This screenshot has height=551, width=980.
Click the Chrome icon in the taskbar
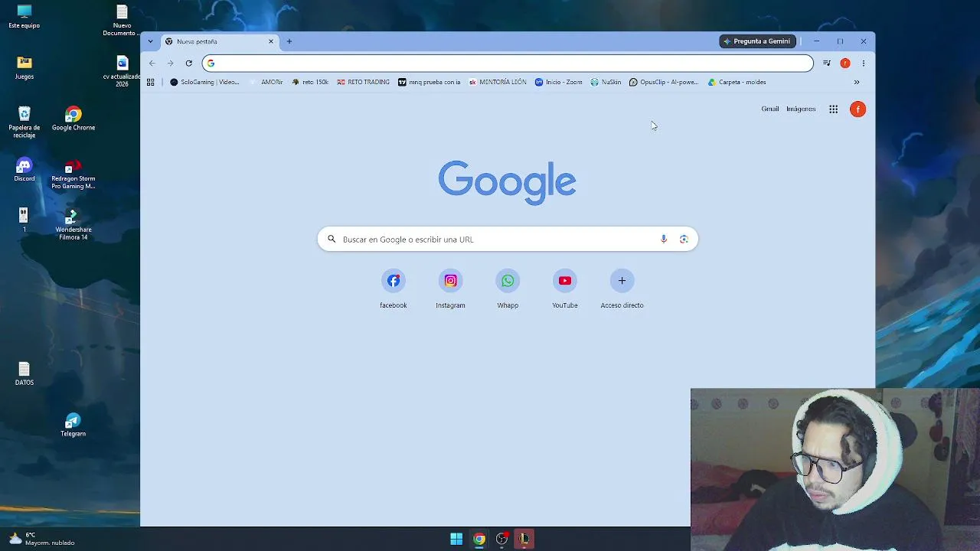click(479, 539)
